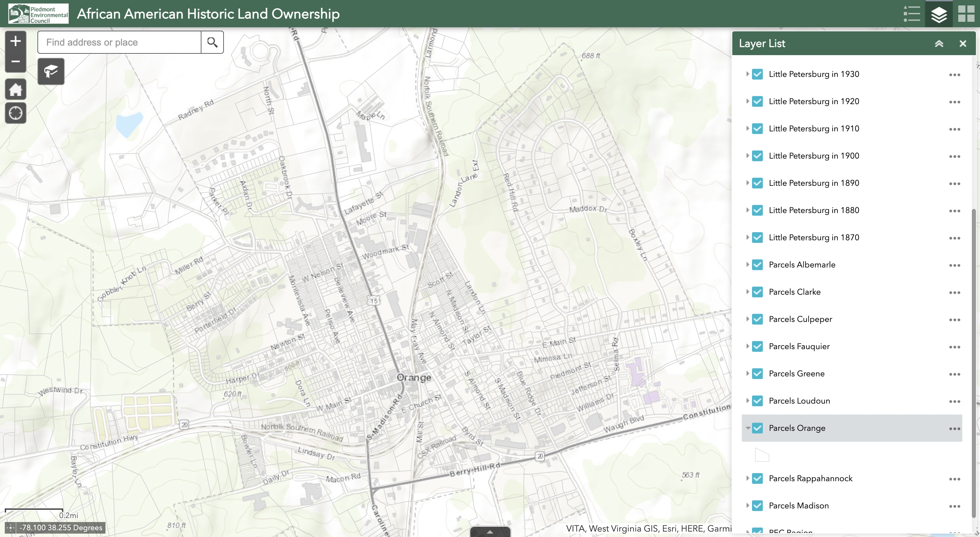
Task: Open options menu for Parcels Albemarle
Action: pyautogui.click(x=954, y=265)
